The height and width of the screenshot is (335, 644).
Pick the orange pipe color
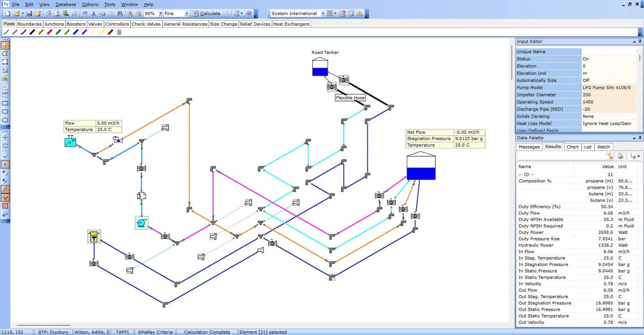point(41,32)
